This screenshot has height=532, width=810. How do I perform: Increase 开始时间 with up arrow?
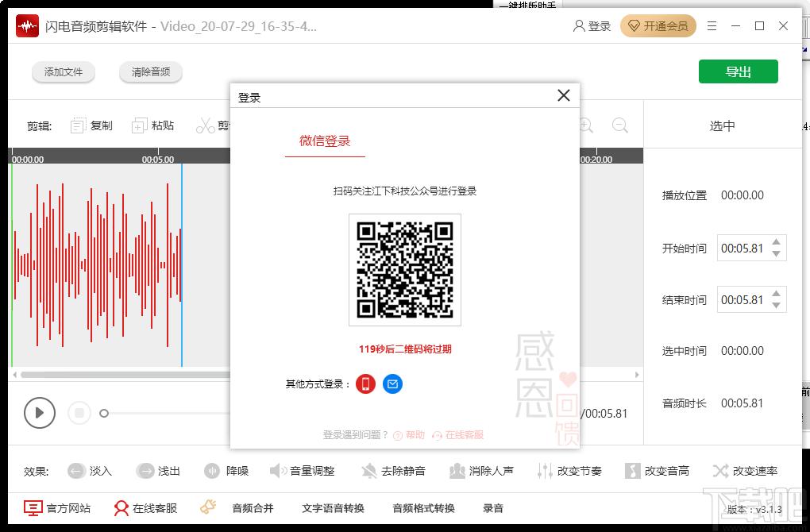click(776, 241)
